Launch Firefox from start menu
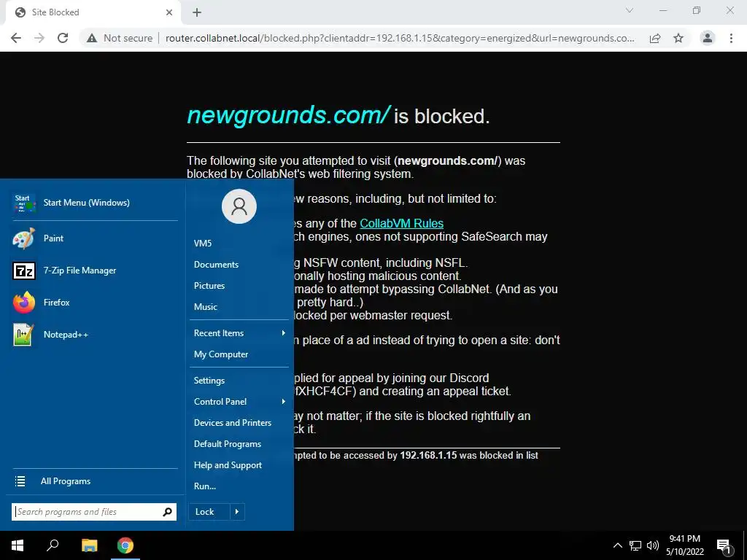The height and width of the screenshot is (560, 747). 96,303
